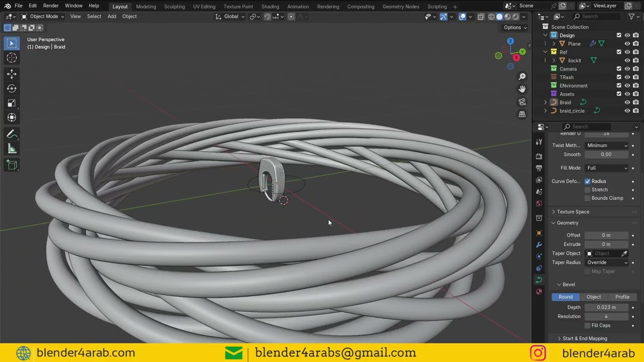Open the Object properties tab
Viewport: 644px width, 362px height.
[x=539, y=233]
